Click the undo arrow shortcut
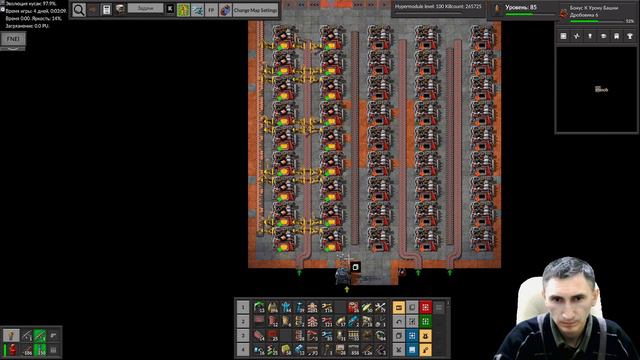640x360 pixels. coord(399,322)
